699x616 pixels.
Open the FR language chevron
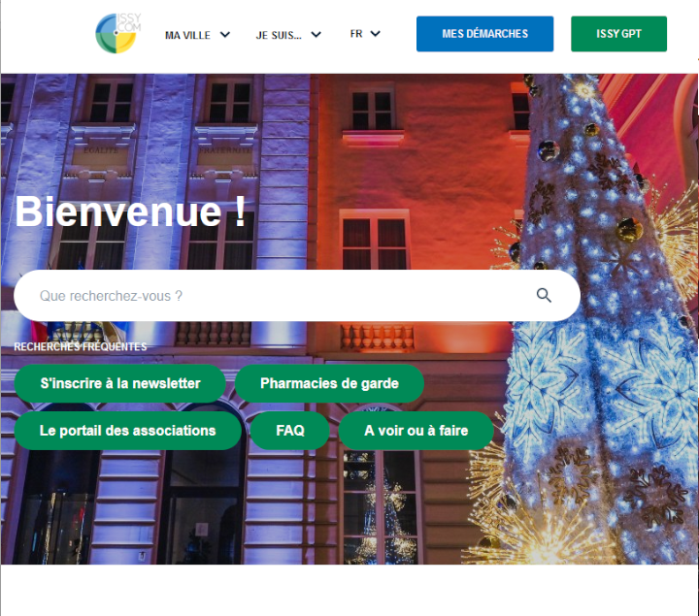tap(376, 33)
